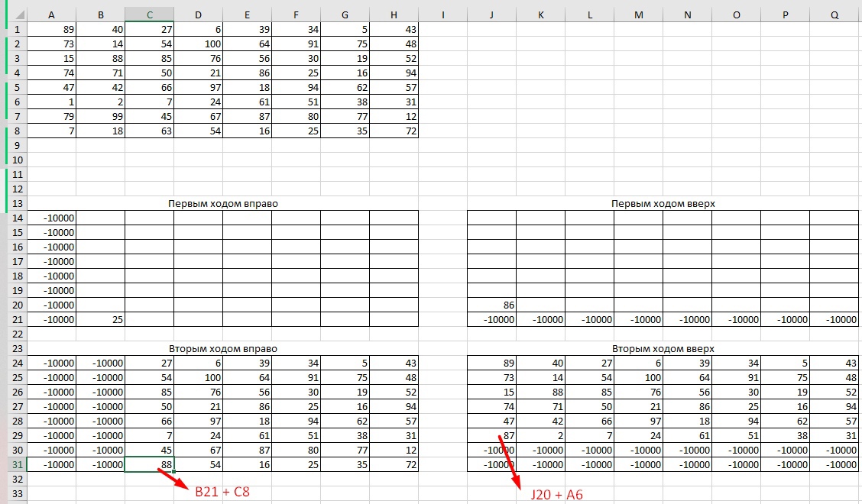Select cell J29 containing 87

(491, 435)
